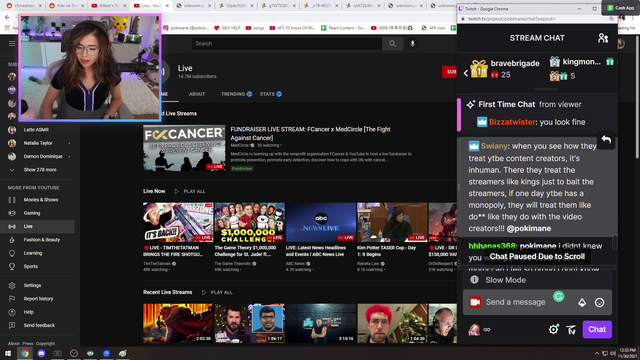Switch to the Live - YouTube browser tab

(x=152, y=6)
